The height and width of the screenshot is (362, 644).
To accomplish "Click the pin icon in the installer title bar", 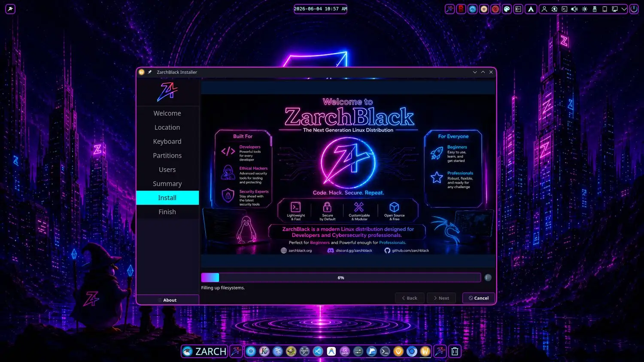I will click(150, 72).
